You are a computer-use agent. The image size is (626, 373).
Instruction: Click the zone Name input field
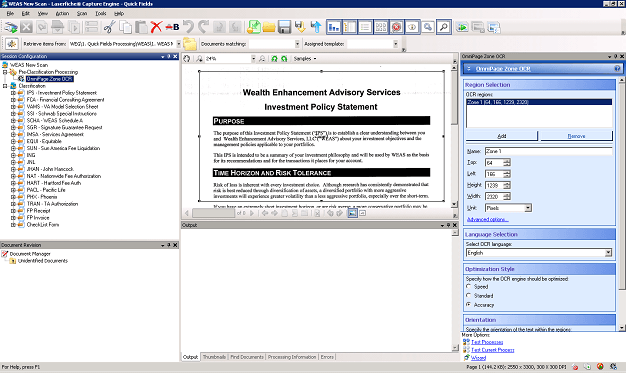[x=549, y=151]
